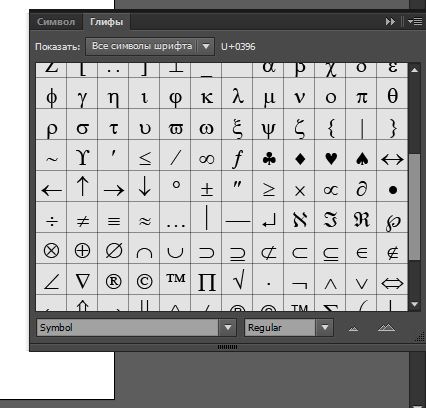Click the vertical scrollbar thumb
Viewport: 426px width, 408px height.
click(x=415, y=207)
